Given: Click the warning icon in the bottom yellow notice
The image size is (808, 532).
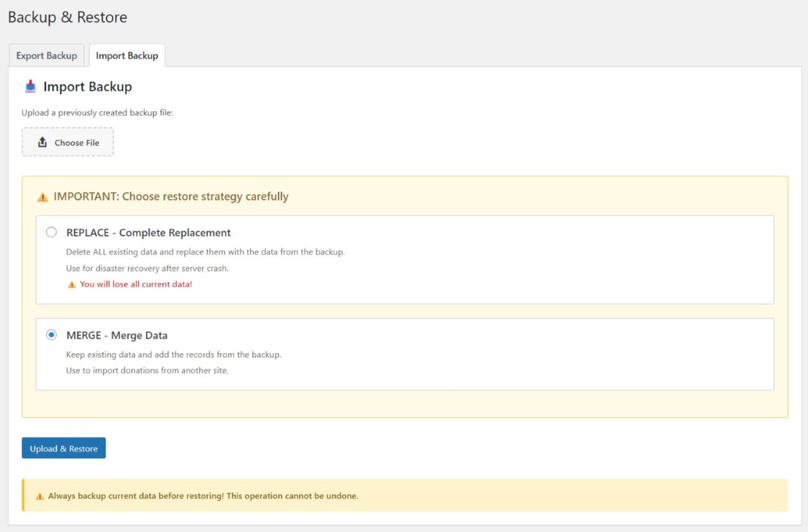Looking at the screenshot, I should coord(40,495).
